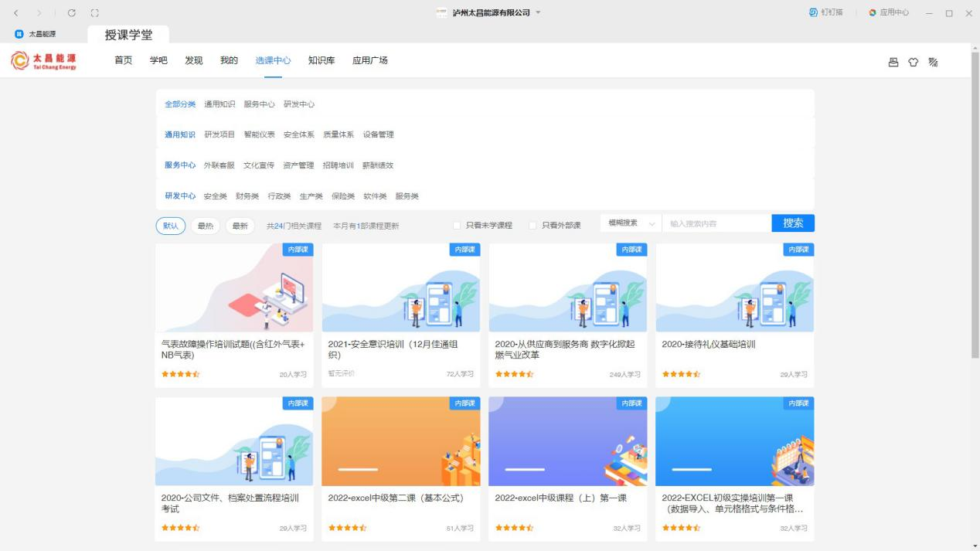Click the Tai Chang Energy logo
The image size is (980, 551).
point(44,61)
